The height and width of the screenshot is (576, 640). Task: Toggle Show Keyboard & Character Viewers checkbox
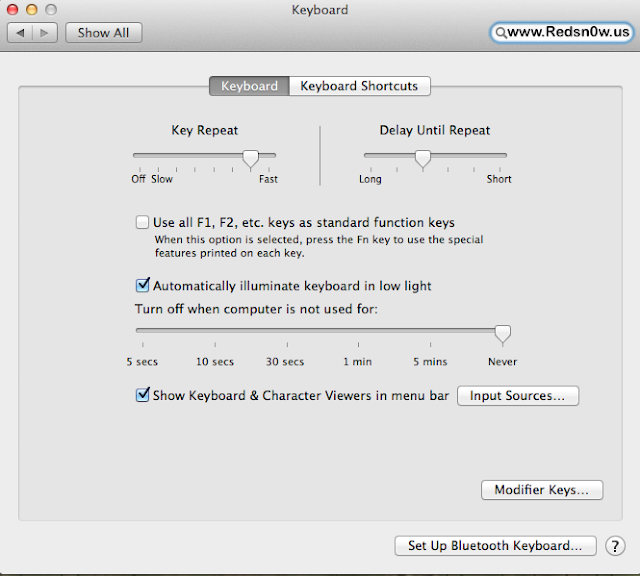coord(142,395)
